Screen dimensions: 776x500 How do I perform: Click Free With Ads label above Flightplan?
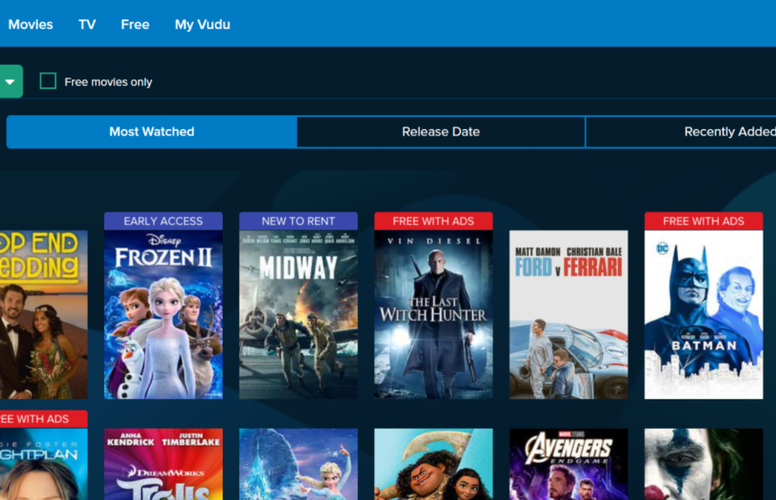pos(44,419)
